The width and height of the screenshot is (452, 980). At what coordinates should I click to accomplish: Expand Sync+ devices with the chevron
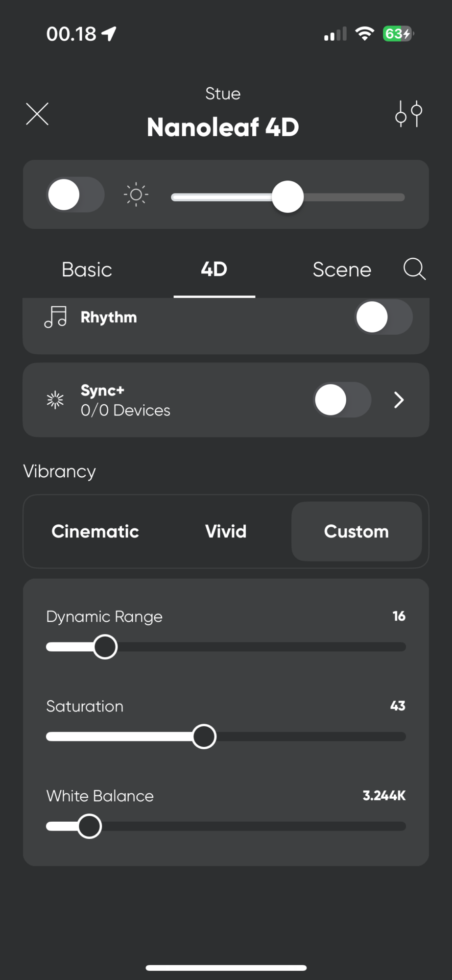click(399, 400)
